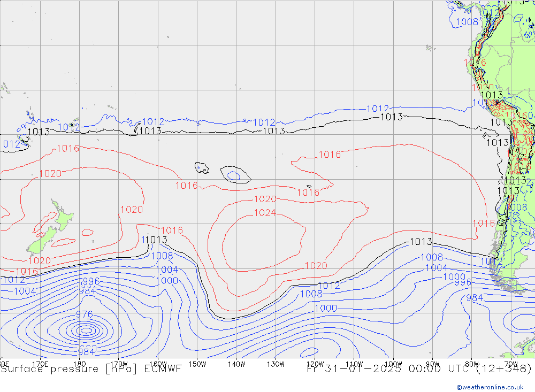
Task: Select the 150W longitude label
Action: [197, 364]
